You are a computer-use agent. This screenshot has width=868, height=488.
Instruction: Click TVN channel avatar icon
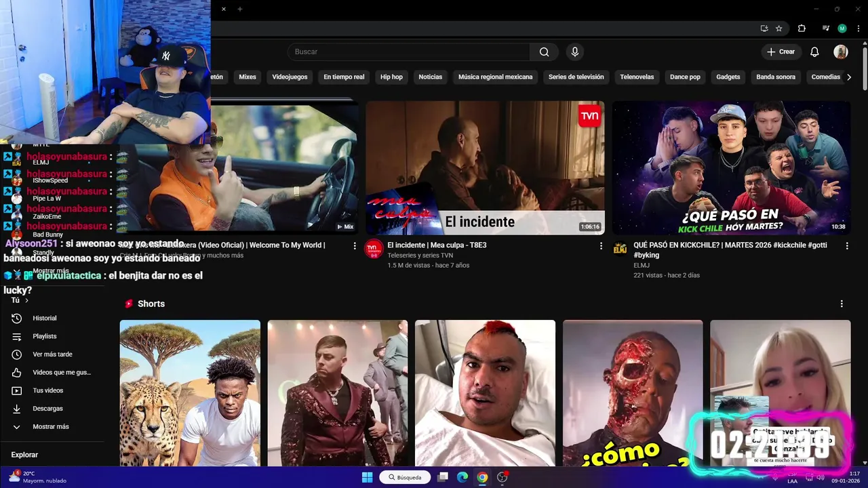pos(374,249)
